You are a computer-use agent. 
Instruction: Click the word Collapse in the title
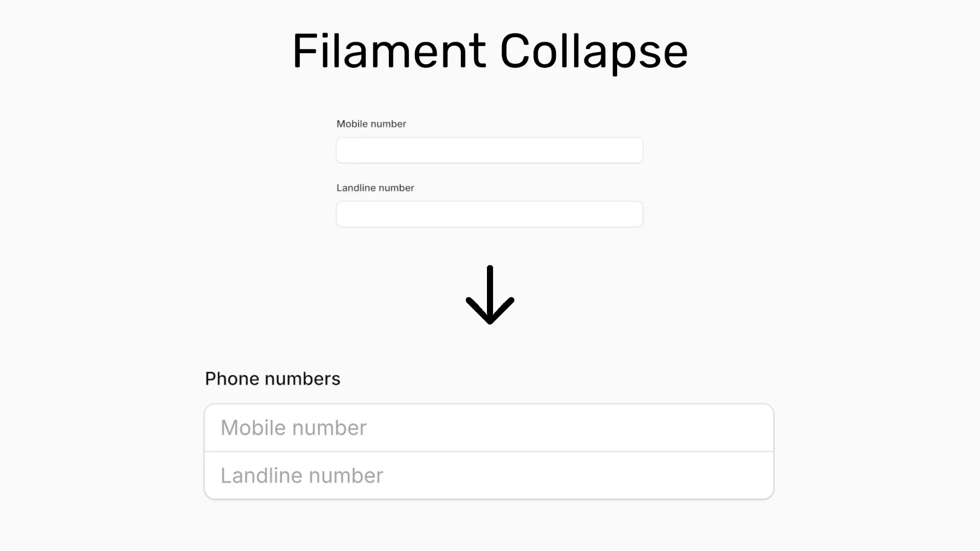tap(594, 52)
